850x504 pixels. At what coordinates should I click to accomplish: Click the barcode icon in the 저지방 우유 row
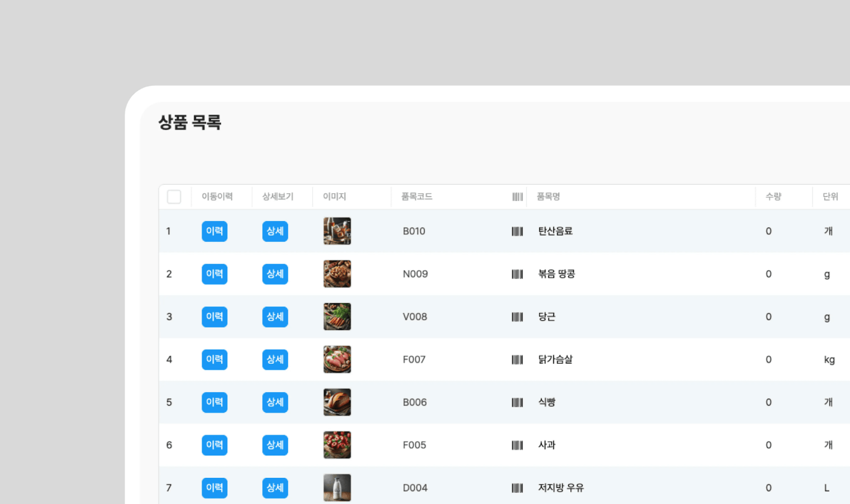pos(517,488)
